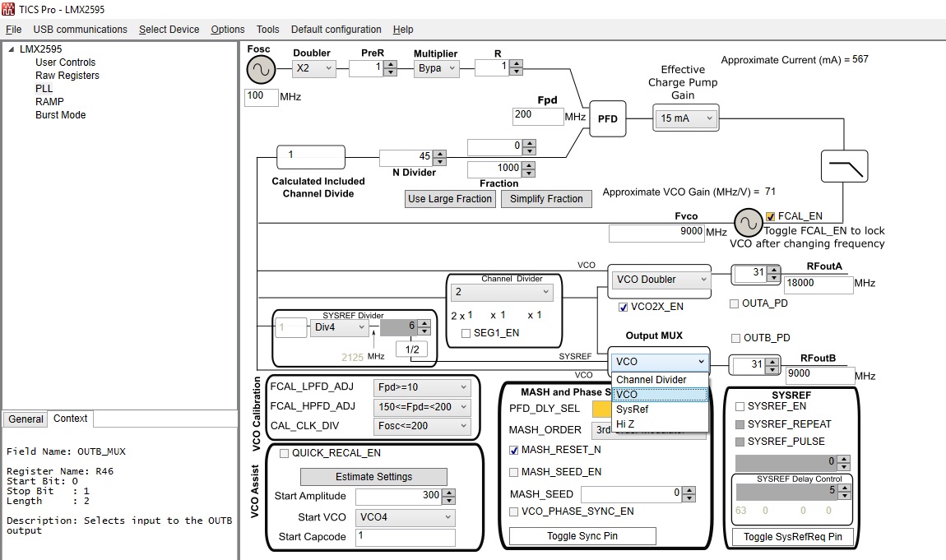This screenshot has width=946, height=560.
Task: Open Raw Registers in the tree
Action: [x=67, y=76]
